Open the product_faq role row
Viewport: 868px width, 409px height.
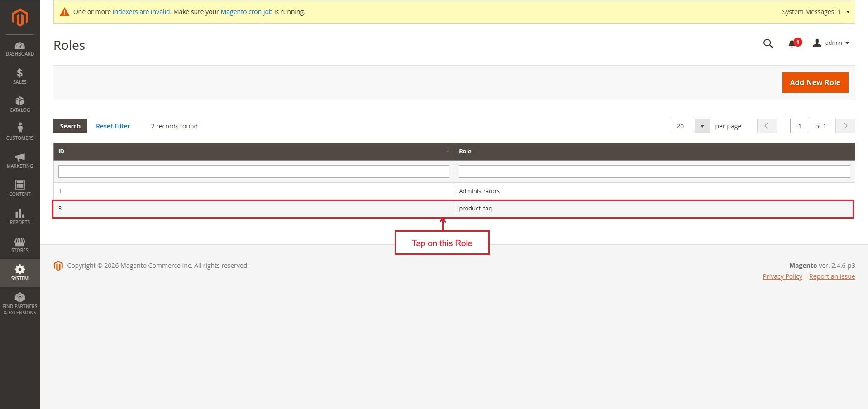click(x=475, y=209)
